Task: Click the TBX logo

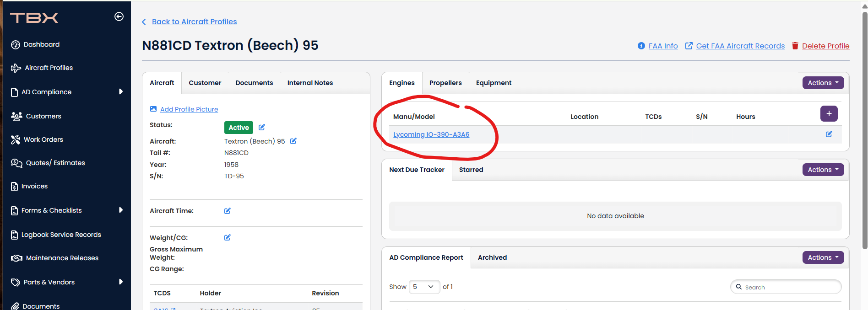Action: pos(34,18)
